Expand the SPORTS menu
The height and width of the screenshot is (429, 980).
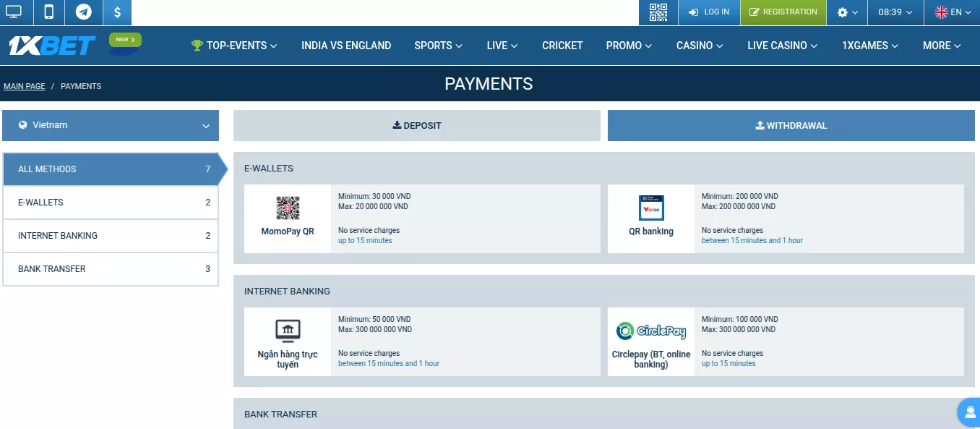tap(438, 46)
